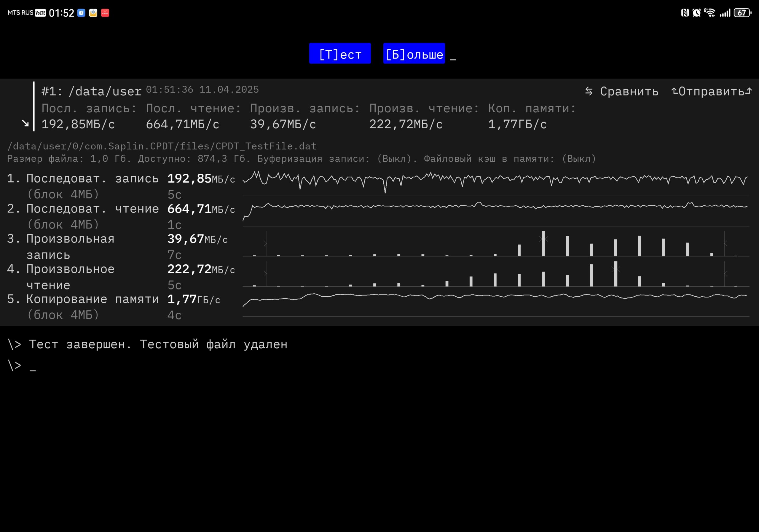Select the #1: /data/user result header
Screen dimensions: 759x532
tap(92, 91)
